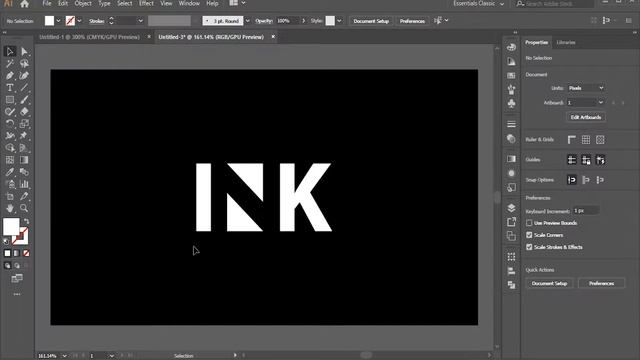The height and width of the screenshot is (360, 640).
Task: Select the Type tool
Action: 10,87
